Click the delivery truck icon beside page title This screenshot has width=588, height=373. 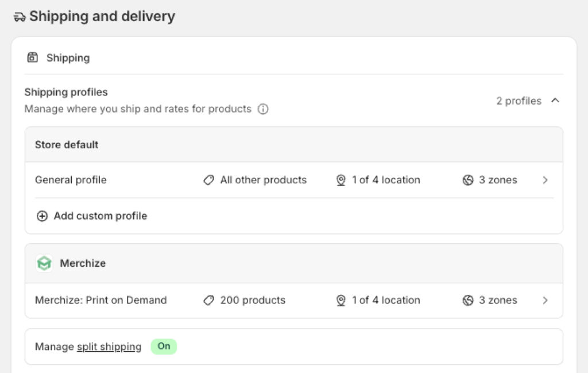tap(20, 17)
